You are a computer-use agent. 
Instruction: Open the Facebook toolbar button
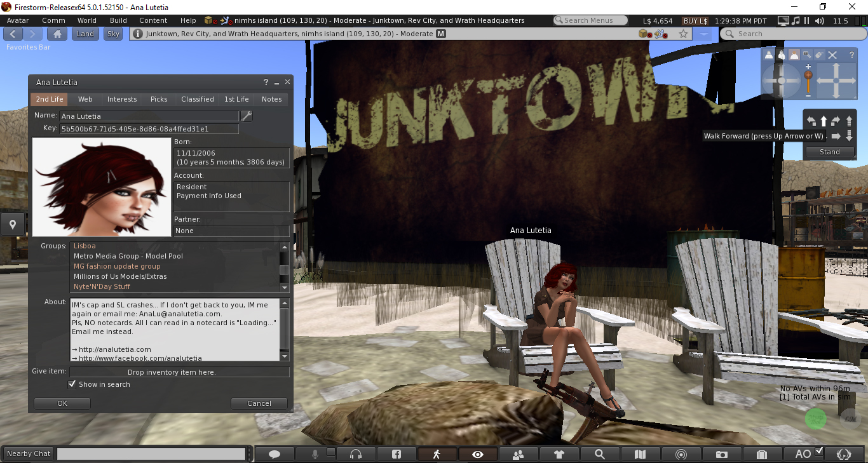(396, 454)
